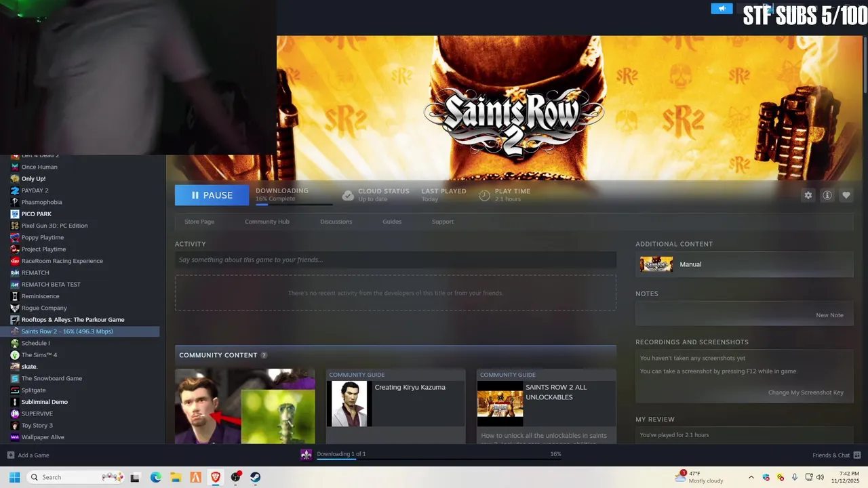Click Friends & Chat label
Image resolution: width=868 pixels, height=488 pixels.
tap(831, 455)
